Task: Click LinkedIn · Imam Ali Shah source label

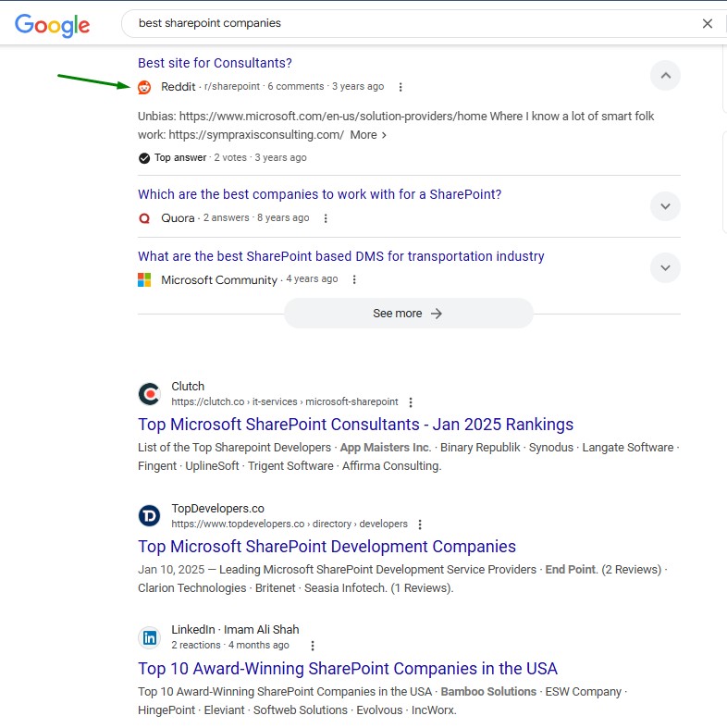Action: 235,630
